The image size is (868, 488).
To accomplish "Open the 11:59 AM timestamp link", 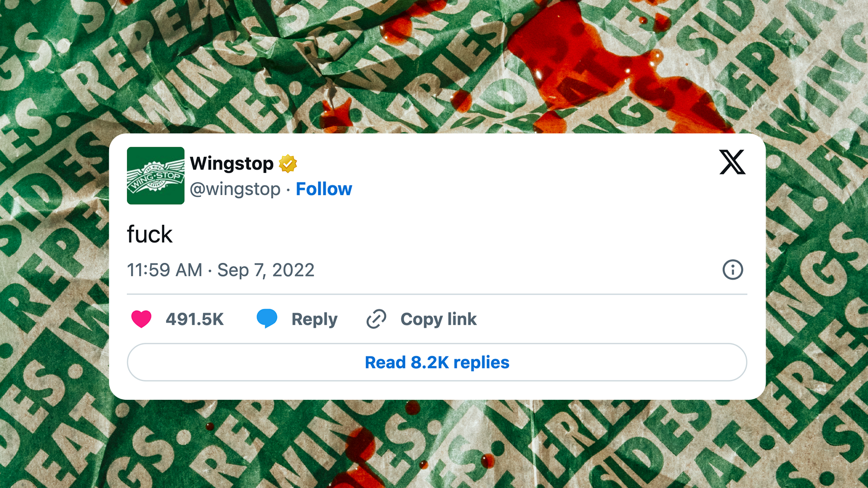I will pos(165,270).
